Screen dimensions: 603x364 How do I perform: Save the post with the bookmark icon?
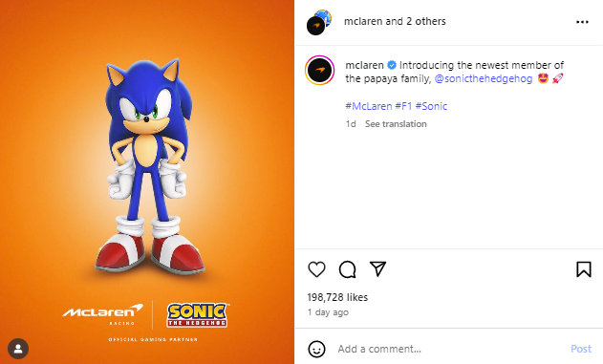[x=583, y=269]
